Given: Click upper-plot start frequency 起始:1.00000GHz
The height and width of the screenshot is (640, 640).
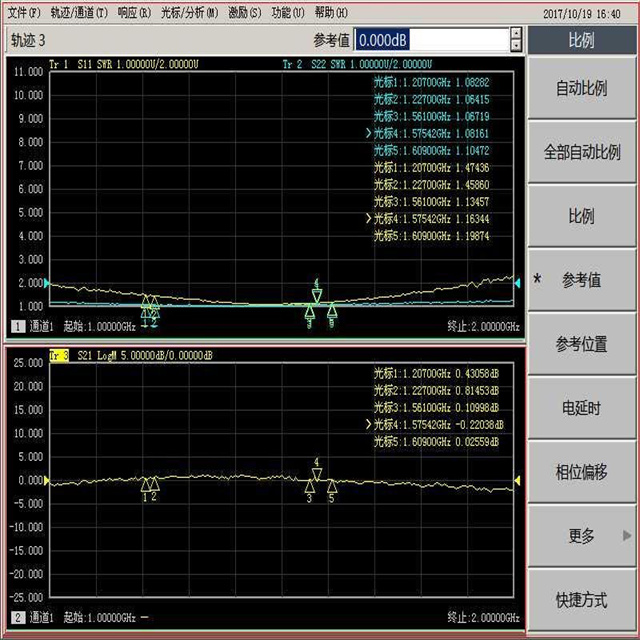Looking at the screenshot, I should (x=100, y=327).
